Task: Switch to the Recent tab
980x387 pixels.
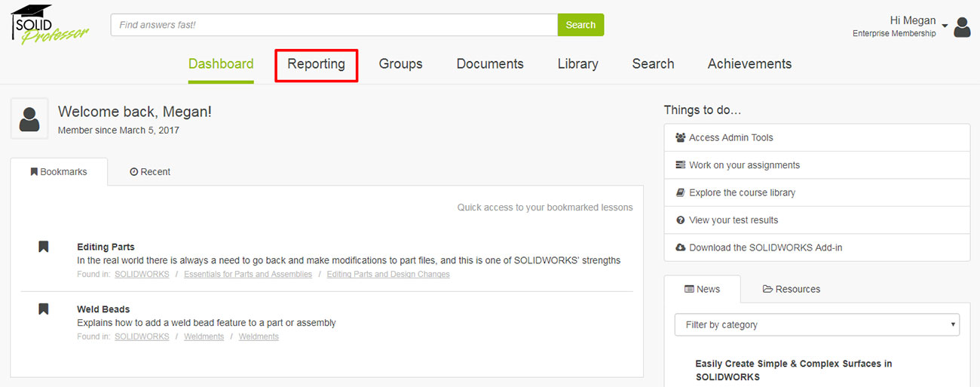Action: 150,172
